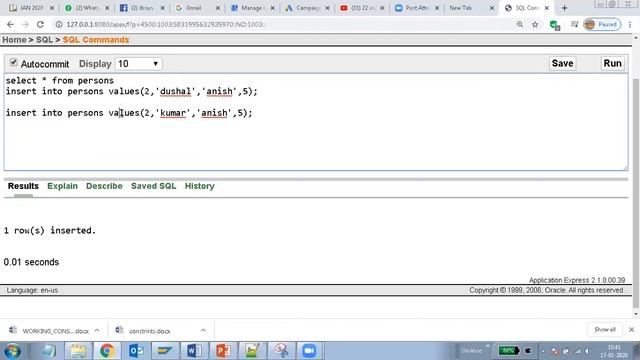The image size is (640, 360).
Task: Close the Gmail tab
Action: pos(218,8)
